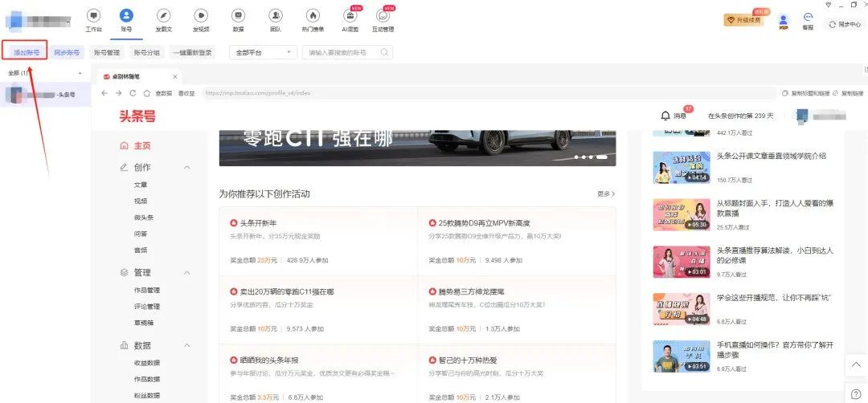This screenshot has height=403, width=868.
Task: Play the 手机直播如何操作 video thumbnail
Action: click(682, 356)
